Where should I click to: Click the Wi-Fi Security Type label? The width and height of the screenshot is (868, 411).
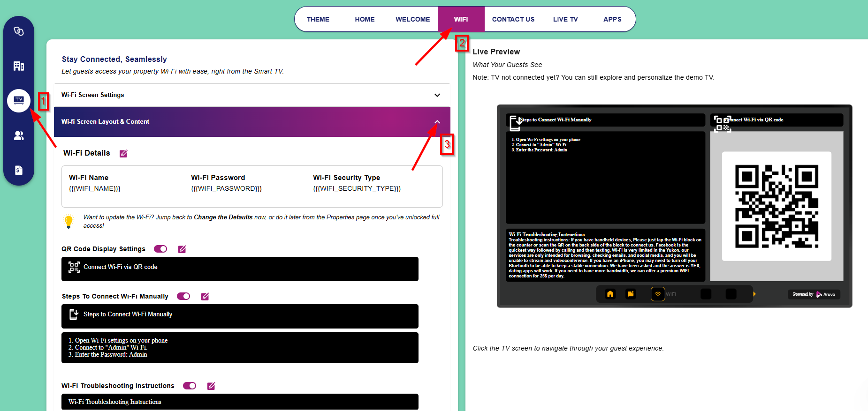click(x=347, y=178)
